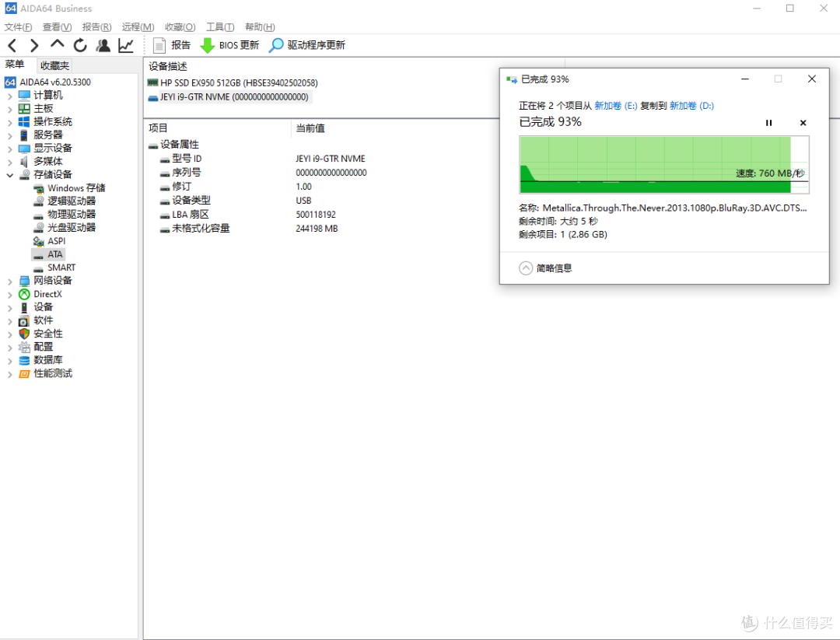840x640 pixels.
Task: Switch to the 收藏夹 tab
Action: pyautogui.click(x=54, y=65)
